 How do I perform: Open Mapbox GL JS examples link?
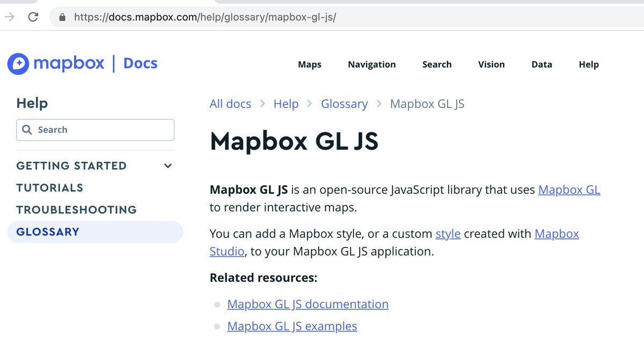(292, 326)
